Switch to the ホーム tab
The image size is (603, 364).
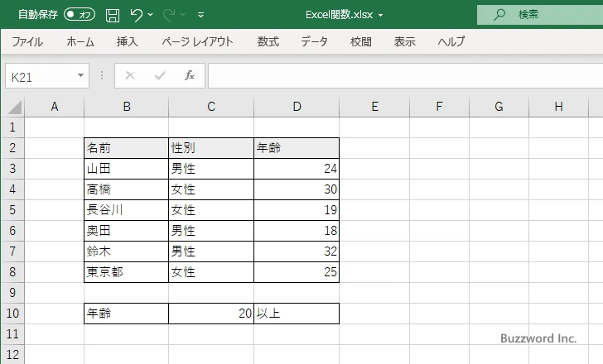click(x=80, y=41)
